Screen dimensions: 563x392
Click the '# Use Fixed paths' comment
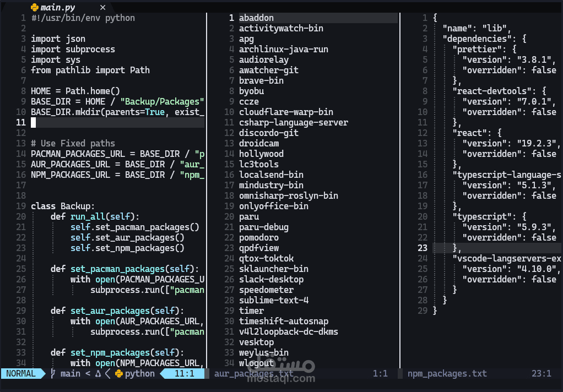73,144
